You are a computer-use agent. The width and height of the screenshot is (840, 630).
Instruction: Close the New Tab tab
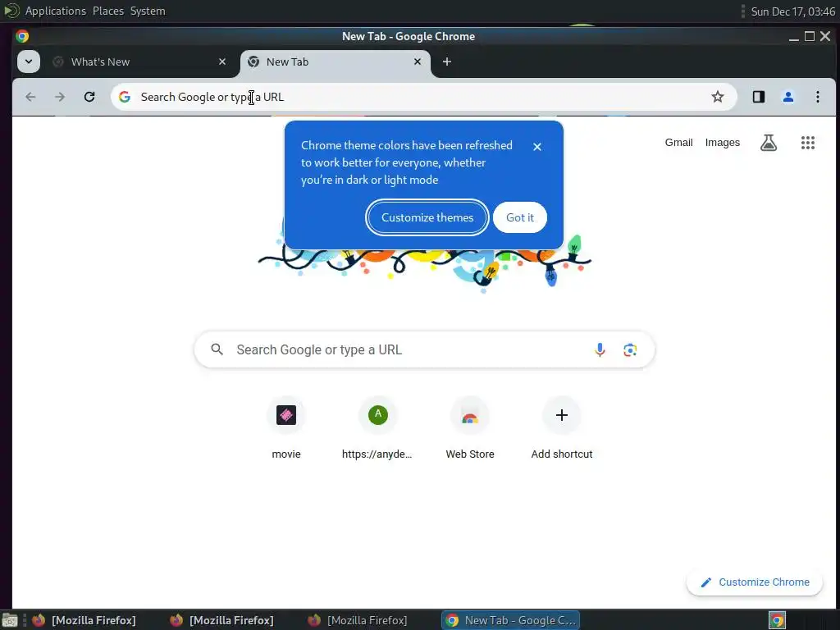point(418,62)
